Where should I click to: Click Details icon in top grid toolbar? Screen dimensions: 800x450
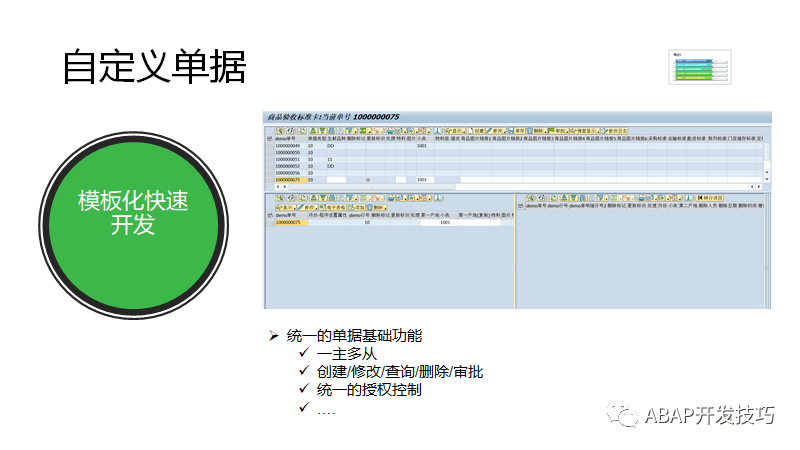point(279,131)
